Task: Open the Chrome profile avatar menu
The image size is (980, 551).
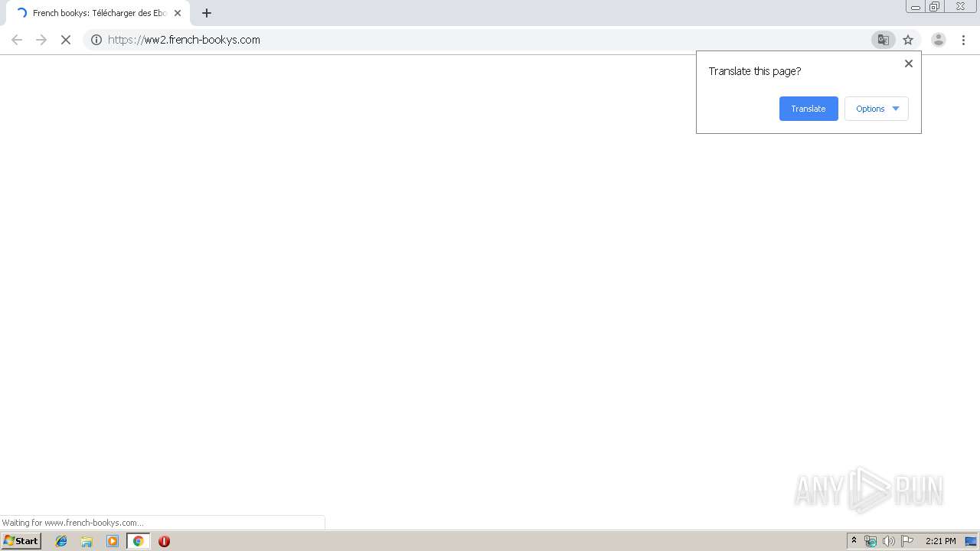Action: click(x=938, y=40)
